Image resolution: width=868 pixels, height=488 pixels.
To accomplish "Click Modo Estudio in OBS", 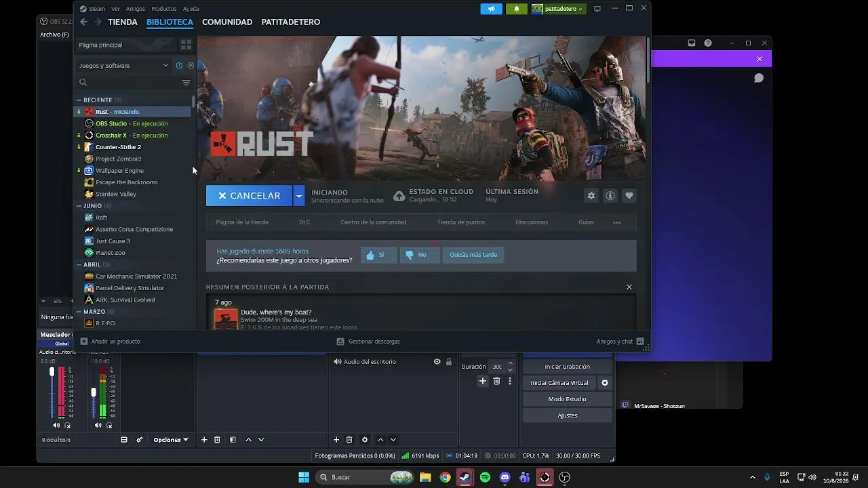I will pos(568,399).
